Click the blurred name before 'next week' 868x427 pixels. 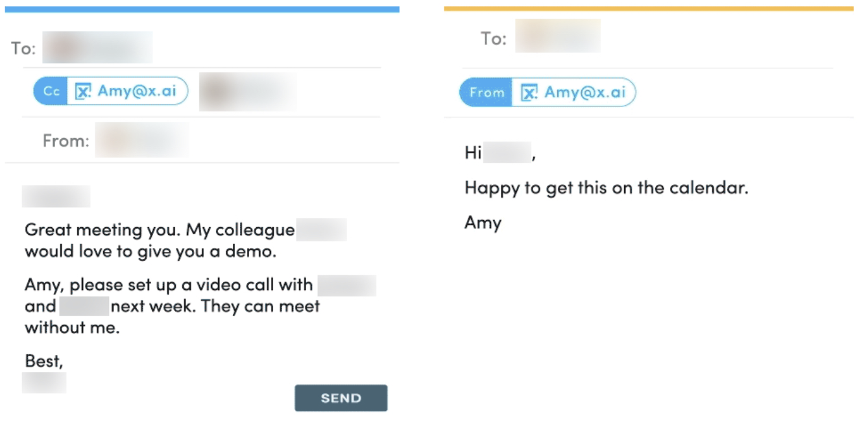(x=84, y=306)
